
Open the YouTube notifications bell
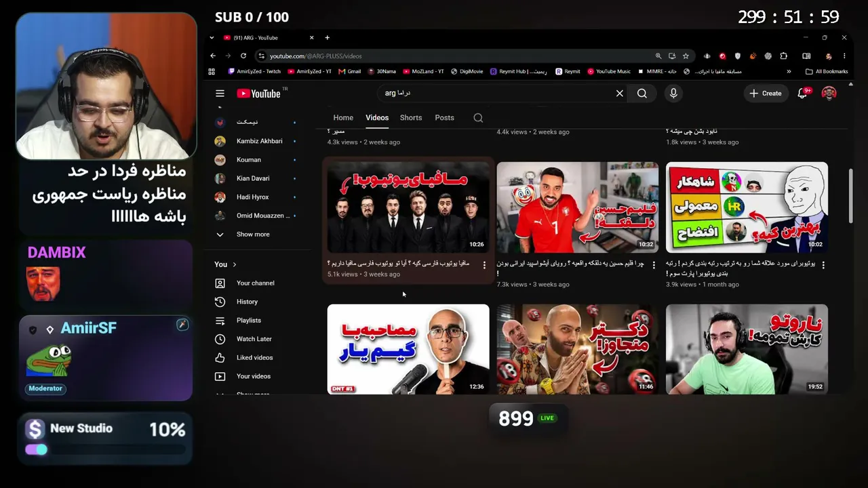pos(803,94)
